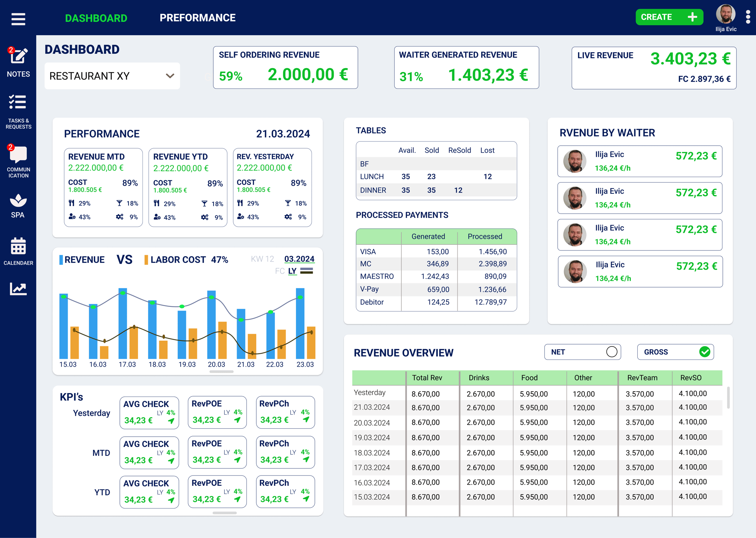Image resolution: width=756 pixels, height=538 pixels.
Task: Toggle the GROSS checked option
Action: point(704,351)
